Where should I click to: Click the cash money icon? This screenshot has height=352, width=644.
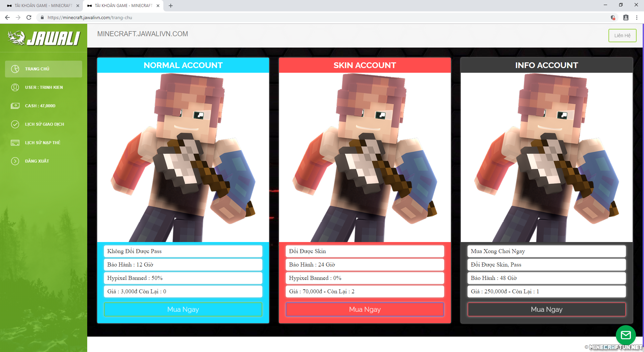[x=15, y=106]
